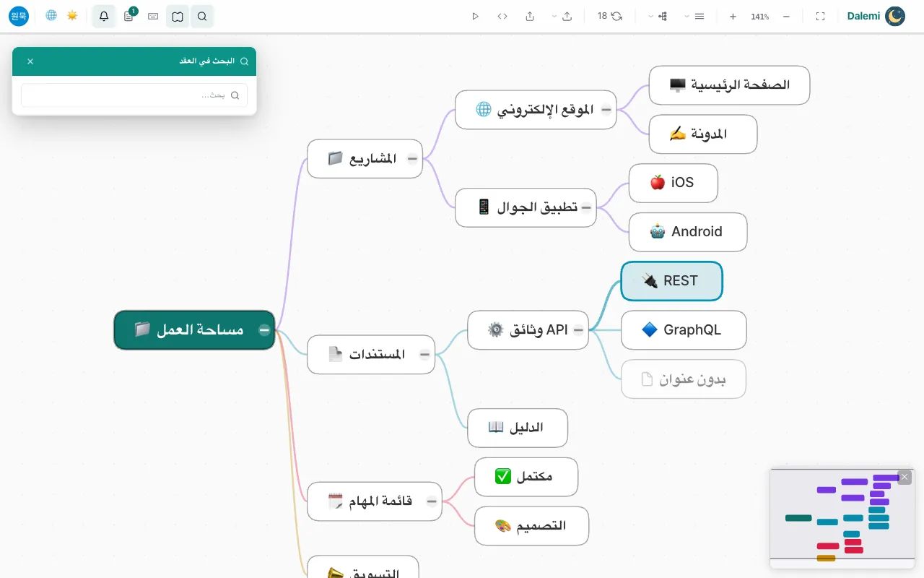Select the بدون عنوان untitled node
The image size is (924, 578).
(x=684, y=379)
